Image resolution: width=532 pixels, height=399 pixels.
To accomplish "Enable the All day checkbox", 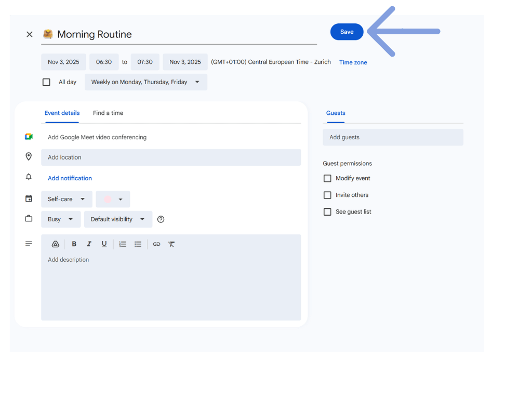I will pos(47,82).
